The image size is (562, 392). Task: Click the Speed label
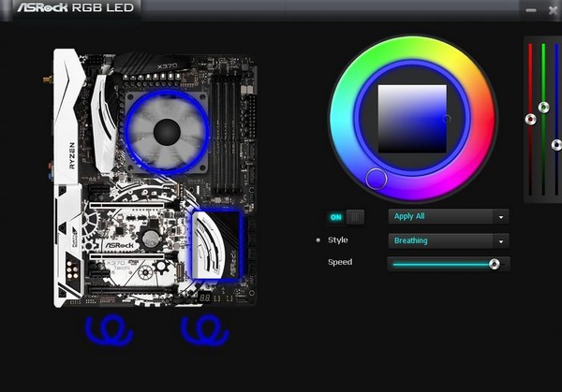coord(340,262)
